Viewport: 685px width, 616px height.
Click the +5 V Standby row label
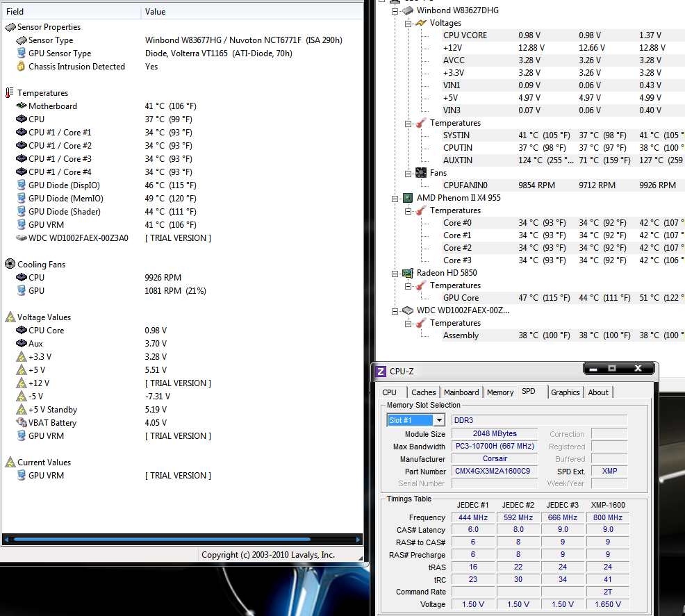[52, 410]
